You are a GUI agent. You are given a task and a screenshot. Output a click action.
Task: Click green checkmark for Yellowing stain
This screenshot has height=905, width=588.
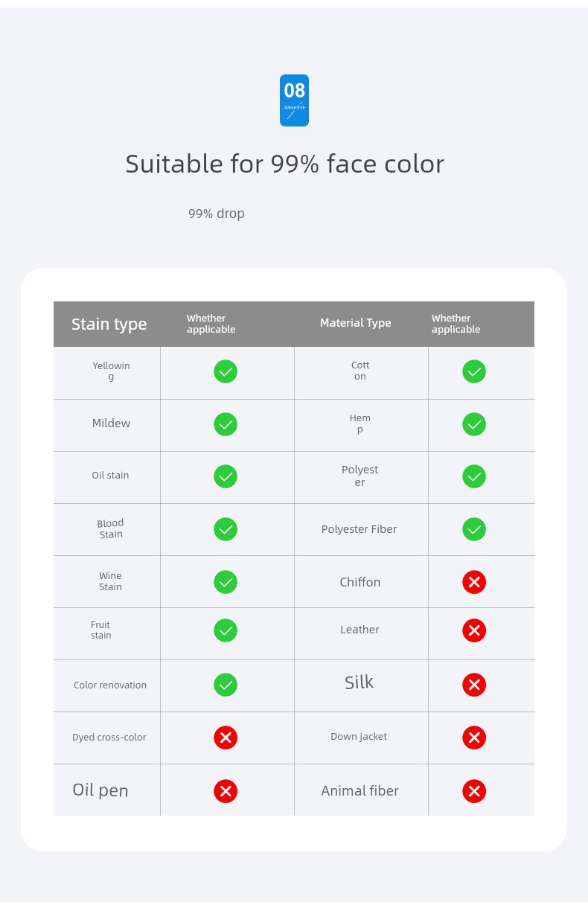(226, 371)
